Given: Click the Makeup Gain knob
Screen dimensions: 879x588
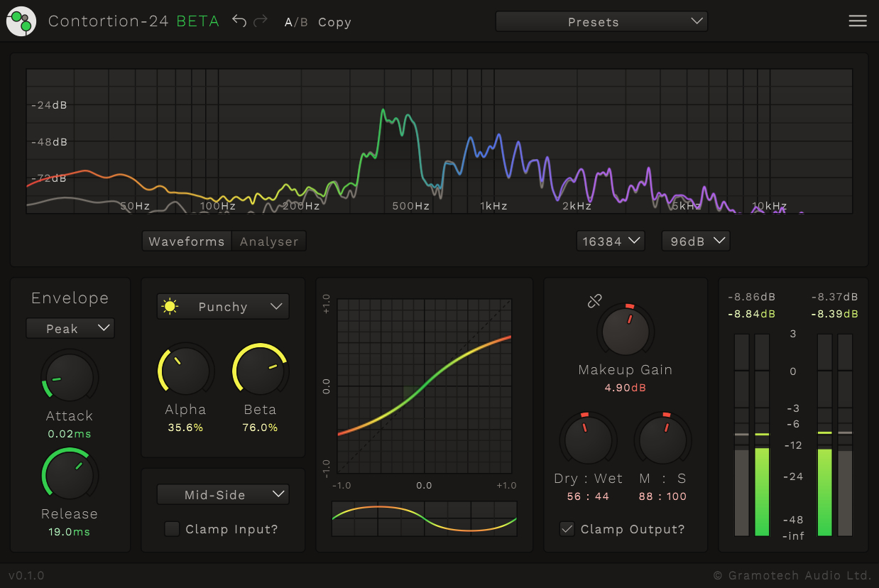Looking at the screenshot, I should click(x=626, y=331).
